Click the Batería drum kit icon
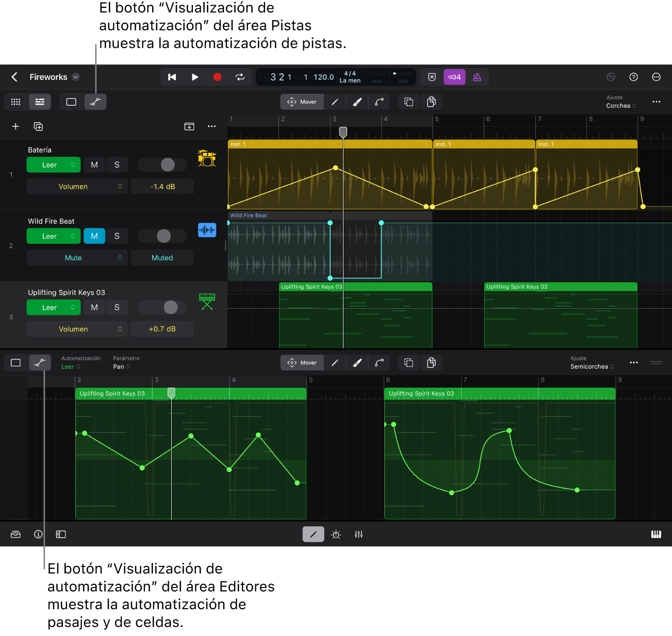 pos(207,158)
